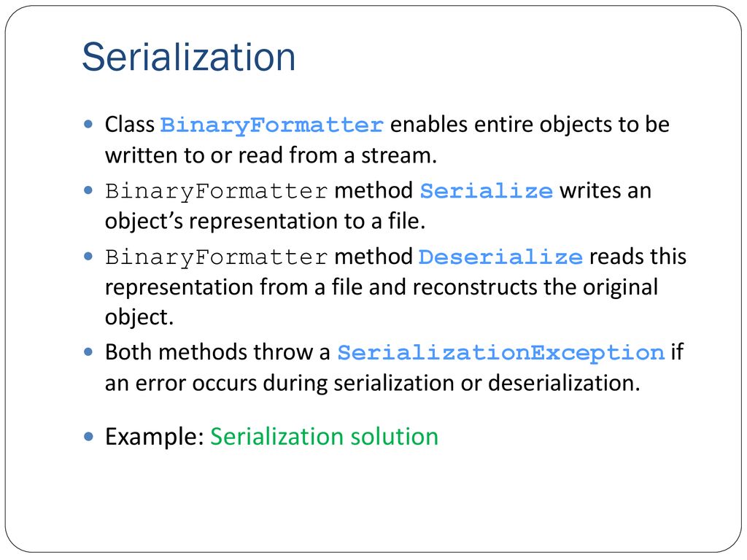The image size is (747, 560).
Task: Open the Serialization solution link
Action: tap(324, 436)
